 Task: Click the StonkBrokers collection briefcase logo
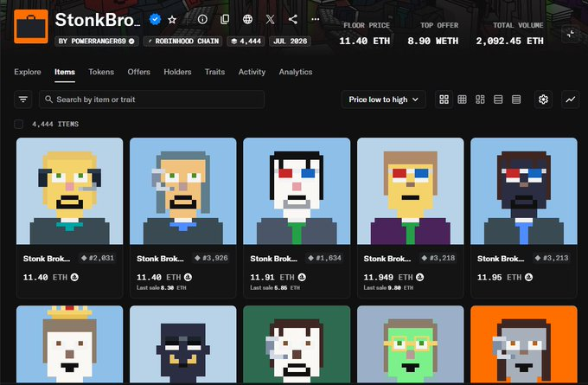(x=31, y=27)
